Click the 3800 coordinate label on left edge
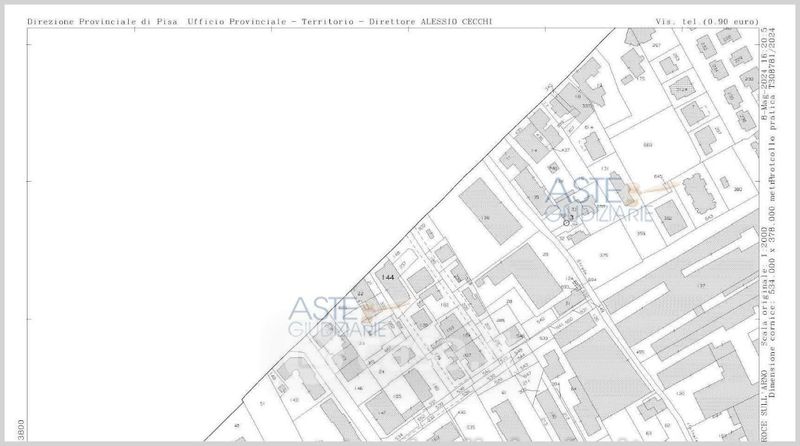Screen dimensions: 800x446 click(x=20, y=427)
